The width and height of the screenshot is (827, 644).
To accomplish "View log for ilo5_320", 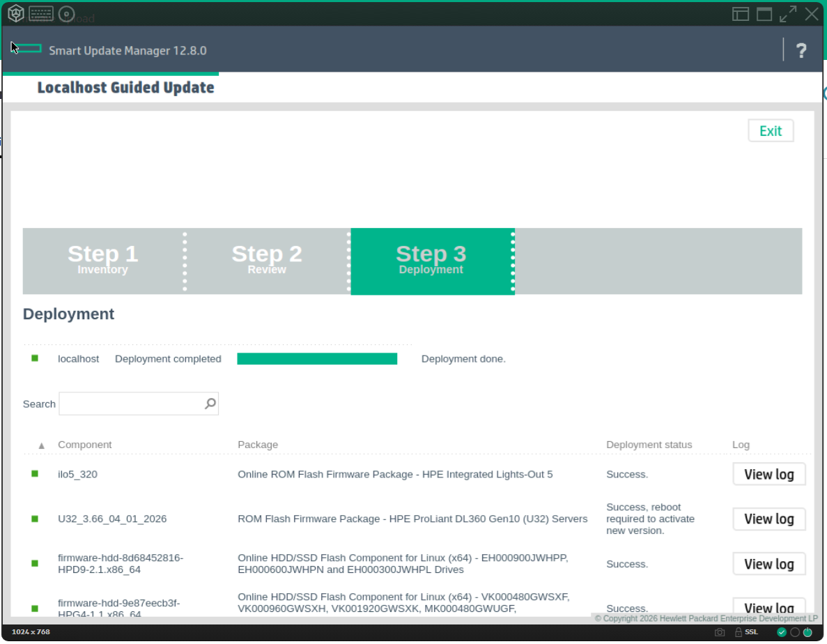I will pyautogui.click(x=769, y=474).
